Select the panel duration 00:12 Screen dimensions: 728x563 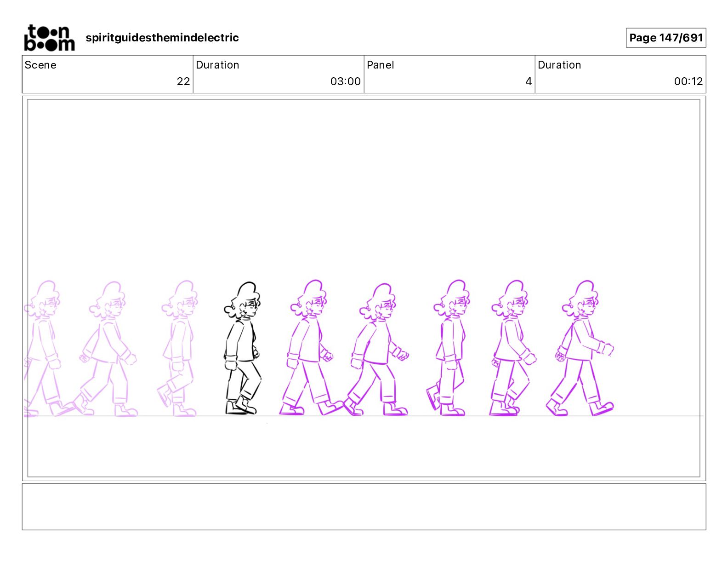click(x=688, y=81)
